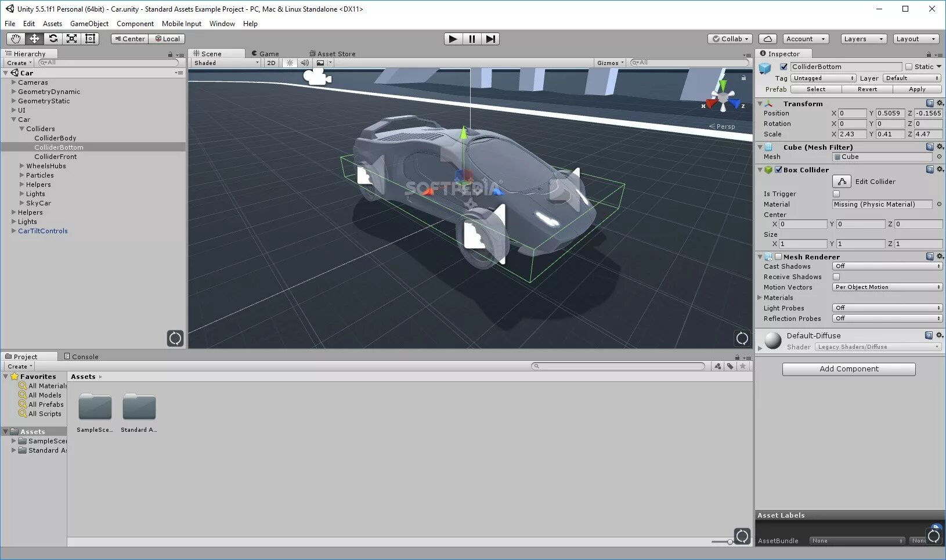Select the Rect transform tool
Viewport: 946px width, 560px height.
90,39
